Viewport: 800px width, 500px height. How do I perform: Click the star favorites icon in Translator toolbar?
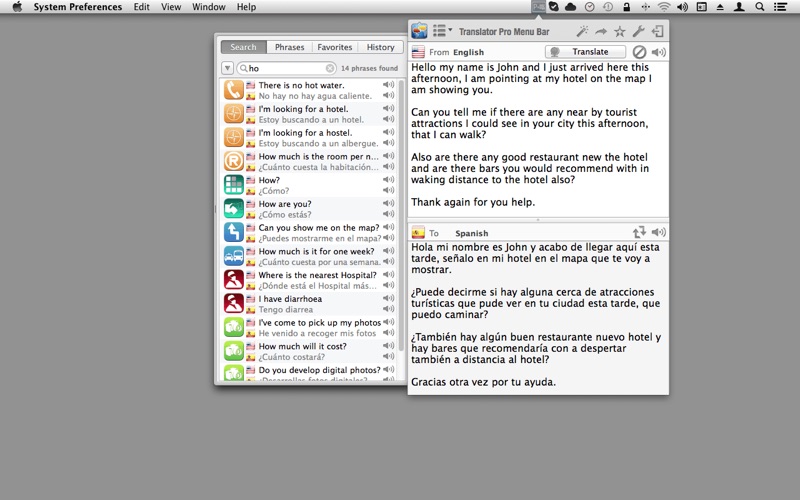(x=619, y=32)
